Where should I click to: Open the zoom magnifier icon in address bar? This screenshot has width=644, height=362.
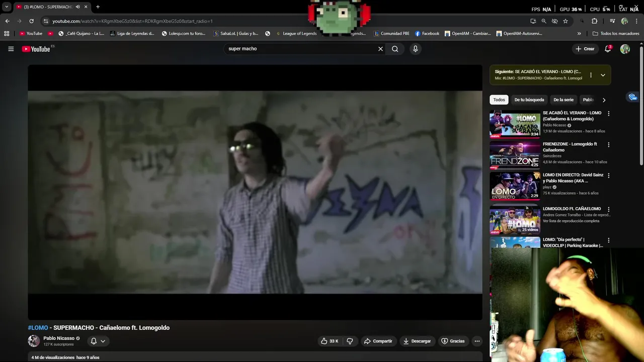point(544,21)
